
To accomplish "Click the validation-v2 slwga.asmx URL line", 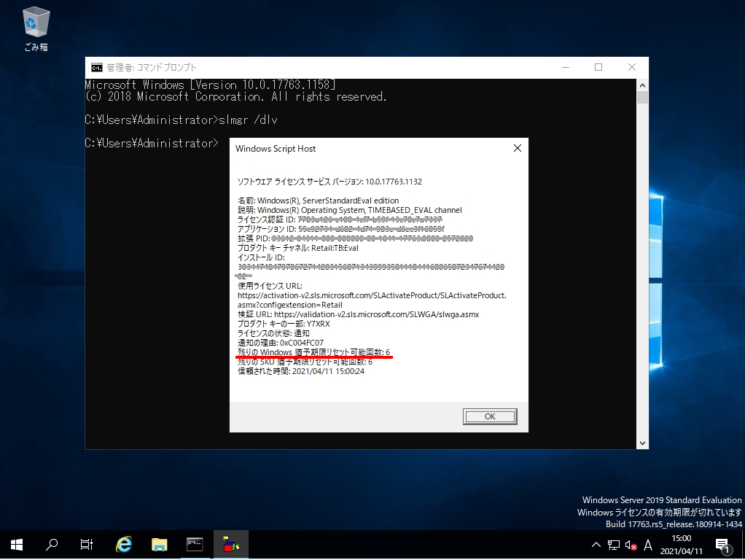I will [358, 314].
